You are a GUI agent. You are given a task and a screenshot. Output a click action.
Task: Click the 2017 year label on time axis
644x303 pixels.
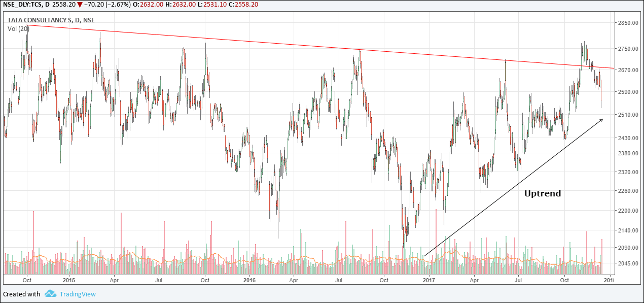pyautogui.click(x=429, y=280)
